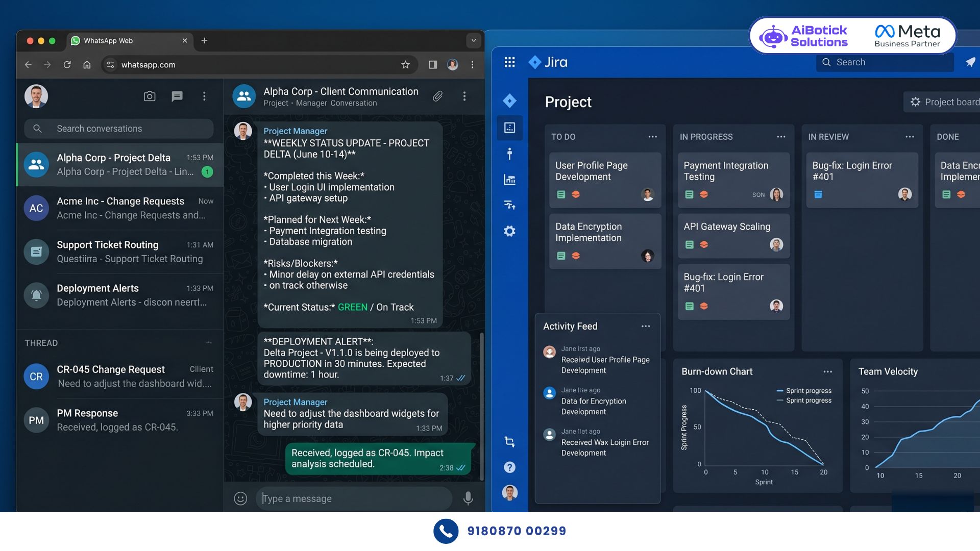This screenshot has width=980, height=551.
Task: Open Alpha Corp - Project Delta chat
Action: pos(120,165)
